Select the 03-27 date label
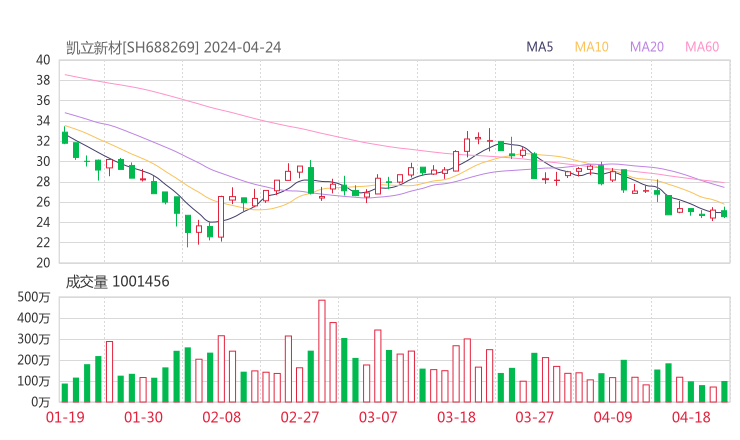The height and width of the screenshot is (440, 740). coord(534,417)
